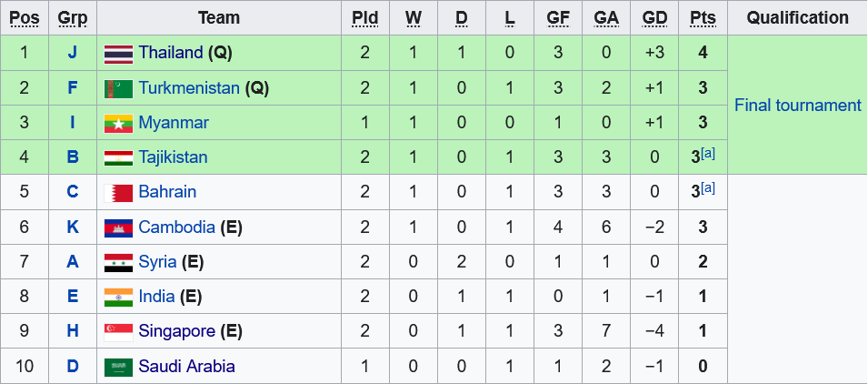Viewport: 868px width, 384px height.
Task: Click the Cambodia flag icon
Action: point(118,227)
